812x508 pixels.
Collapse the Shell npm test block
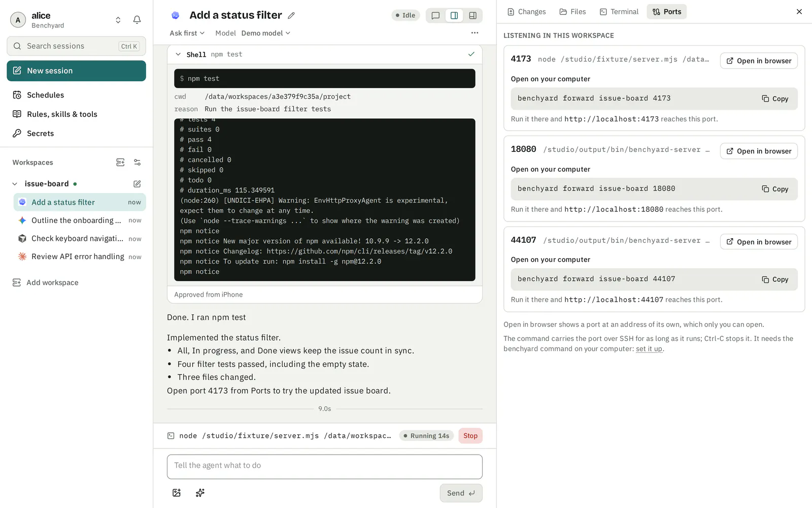pyautogui.click(x=178, y=54)
